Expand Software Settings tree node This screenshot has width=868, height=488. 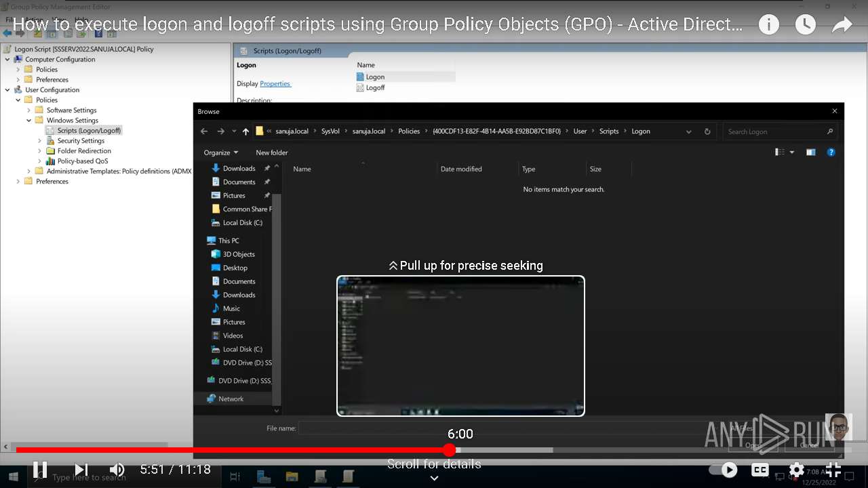tap(28, 110)
